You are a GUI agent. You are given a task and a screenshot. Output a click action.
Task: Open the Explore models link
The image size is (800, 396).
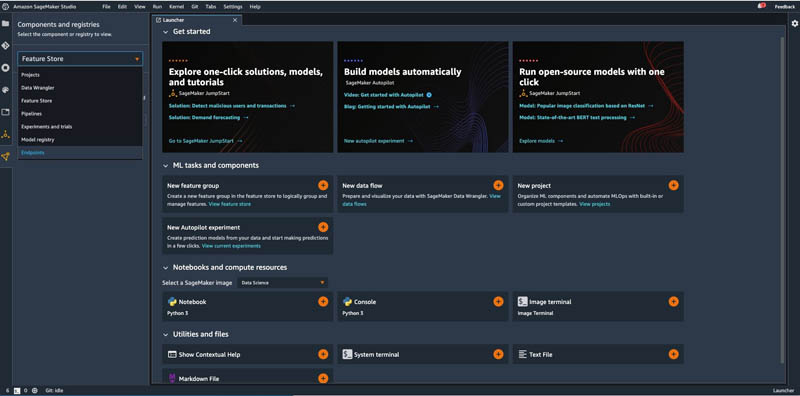(541, 141)
